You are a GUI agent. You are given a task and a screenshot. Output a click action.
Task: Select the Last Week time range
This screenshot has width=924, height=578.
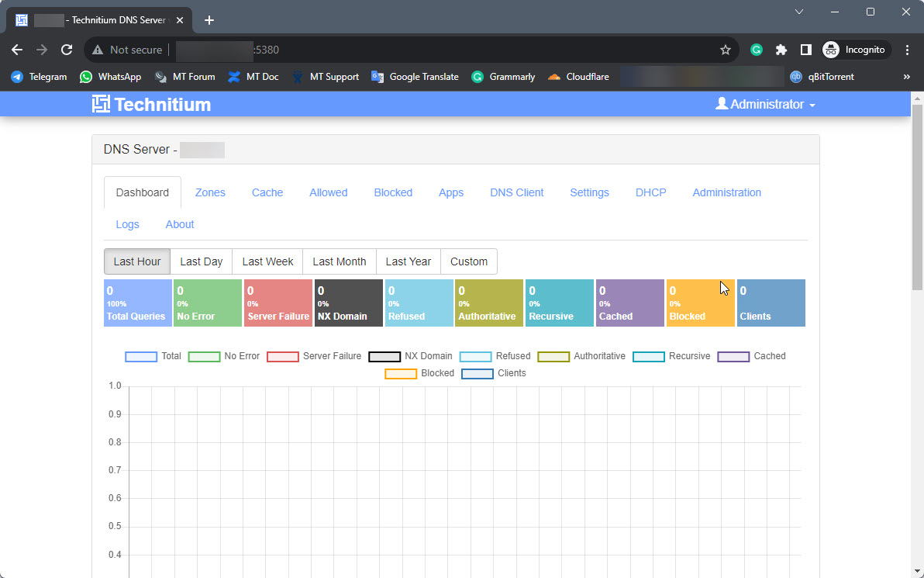267,262
